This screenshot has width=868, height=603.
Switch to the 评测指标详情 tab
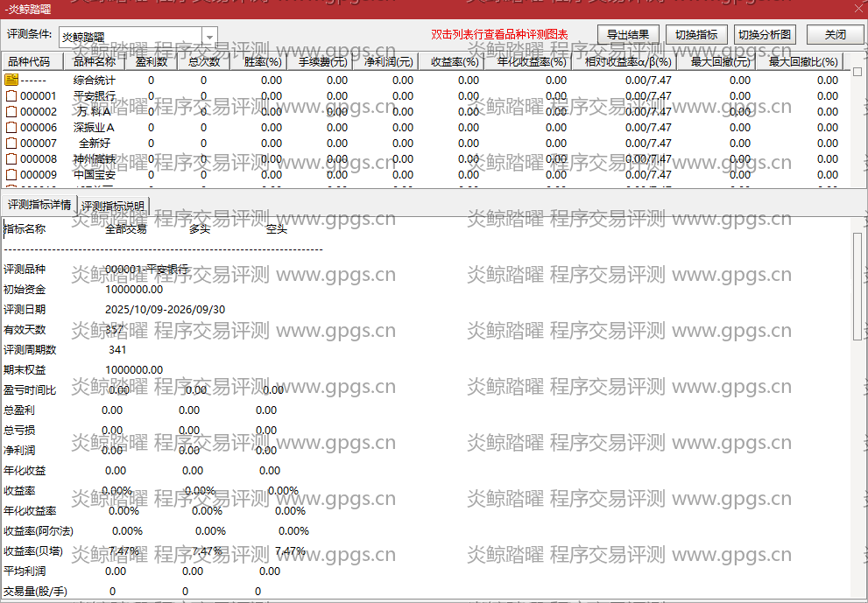(x=39, y=205)
